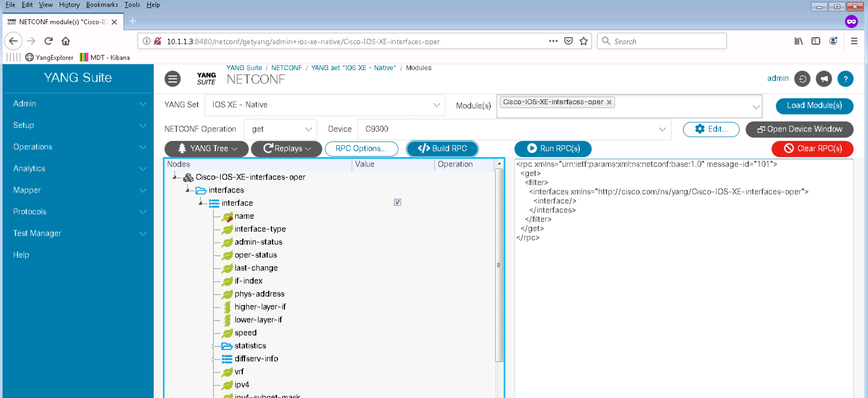
Task: Click the Run RPC(s) button
Action: pyautogui.click(x=553, y=148)
